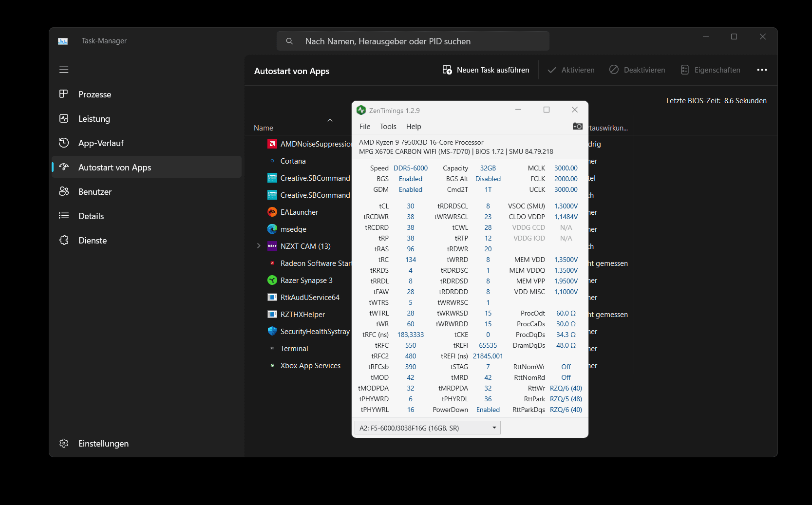Click the Task-Manager app icon in titlebar
The image size is (812, 505).
(63, 41)
